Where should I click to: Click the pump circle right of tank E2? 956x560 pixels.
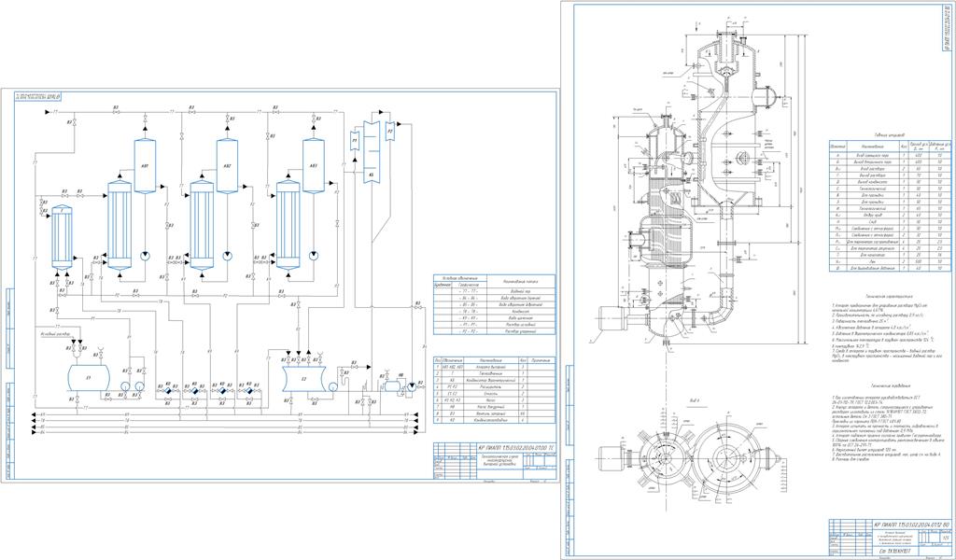(x=333, y=386)
